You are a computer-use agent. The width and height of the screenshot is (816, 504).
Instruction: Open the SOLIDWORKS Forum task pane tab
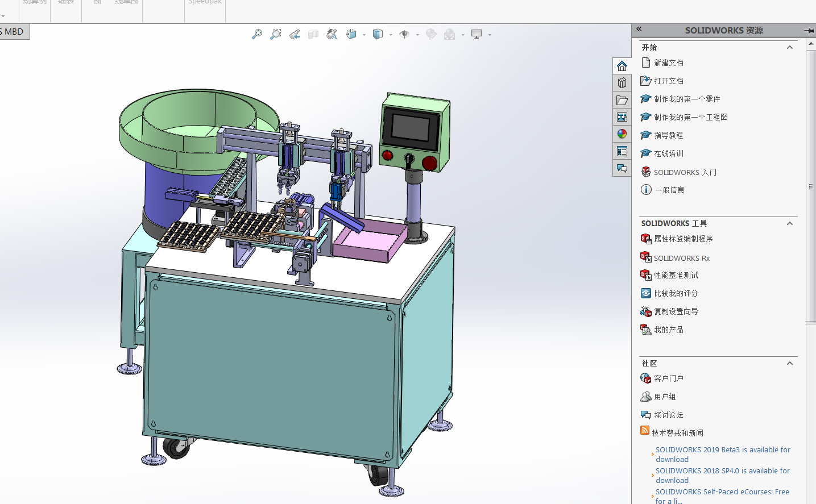coord(622,168)
